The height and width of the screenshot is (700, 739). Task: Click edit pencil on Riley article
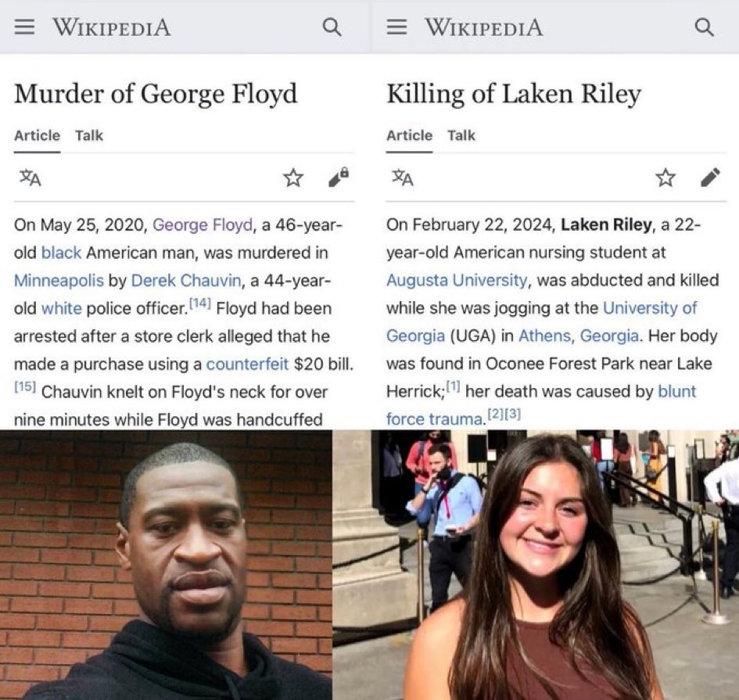point(710,178)
